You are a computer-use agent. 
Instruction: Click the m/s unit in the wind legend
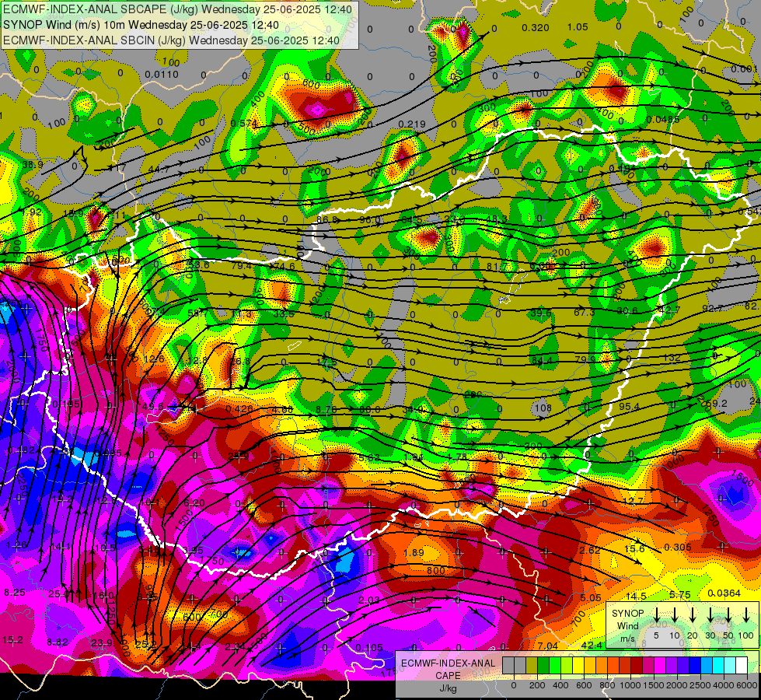point(627,639)
